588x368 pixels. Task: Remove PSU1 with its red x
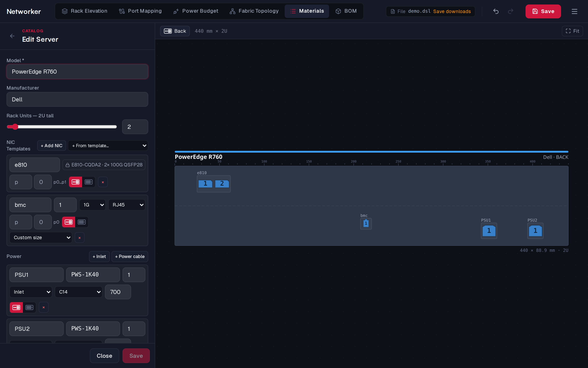coord(43,307)
